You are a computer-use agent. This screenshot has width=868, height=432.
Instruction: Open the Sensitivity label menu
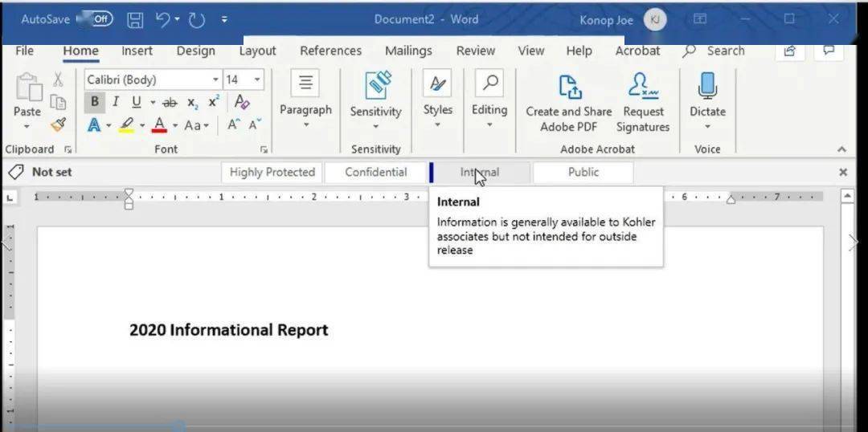pos(375,100)
